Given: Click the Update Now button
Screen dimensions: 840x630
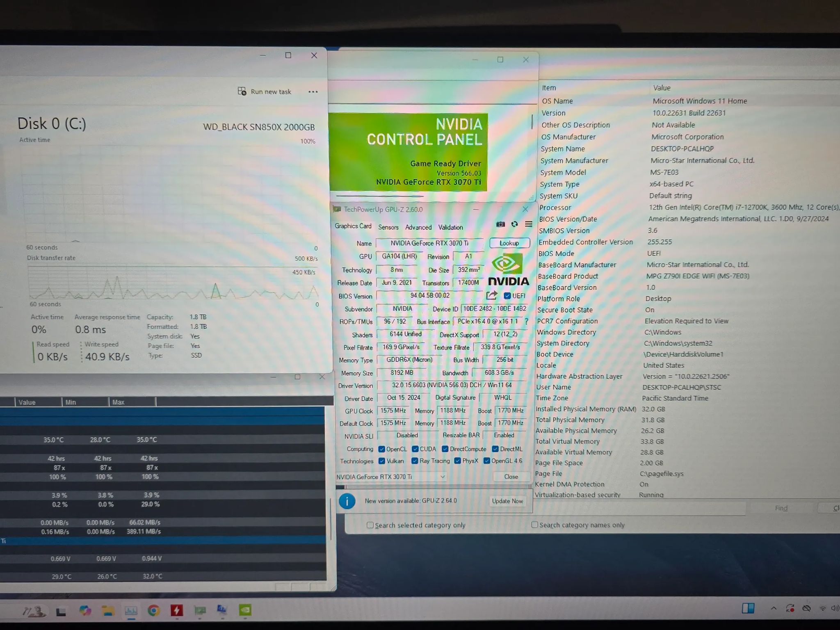Looking at the screenshot, I should 507,501.
